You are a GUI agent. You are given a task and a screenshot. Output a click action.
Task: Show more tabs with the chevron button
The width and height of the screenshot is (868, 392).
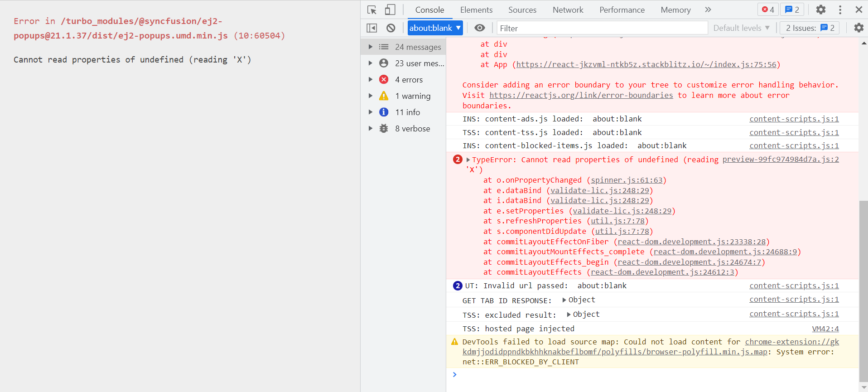coord(708,10)
